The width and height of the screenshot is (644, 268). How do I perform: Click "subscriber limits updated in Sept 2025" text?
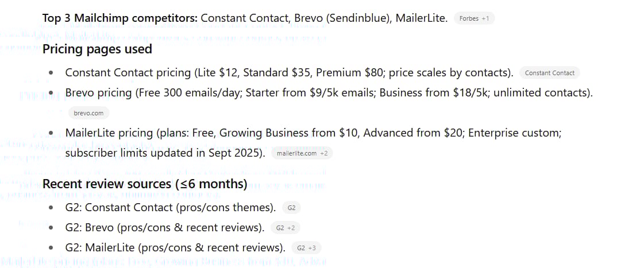[x=165, y=153]
